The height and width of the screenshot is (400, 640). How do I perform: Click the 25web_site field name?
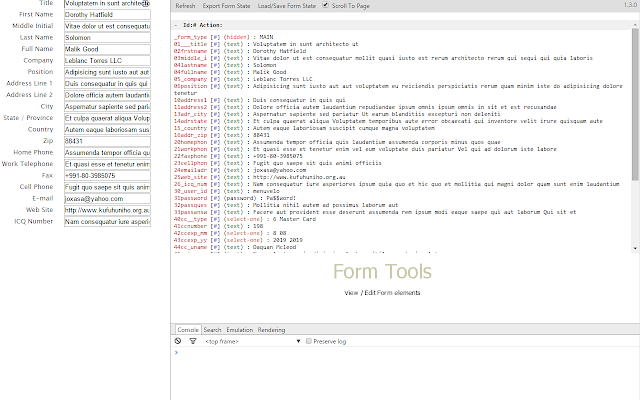191,177
